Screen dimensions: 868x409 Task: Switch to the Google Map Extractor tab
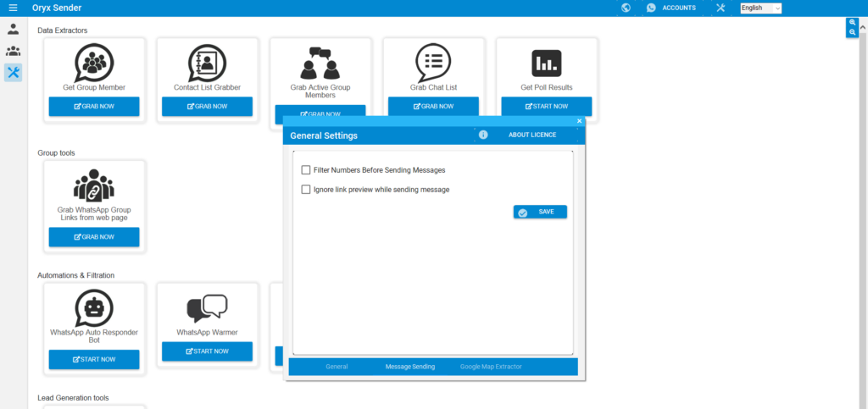[x=491, y=367]
